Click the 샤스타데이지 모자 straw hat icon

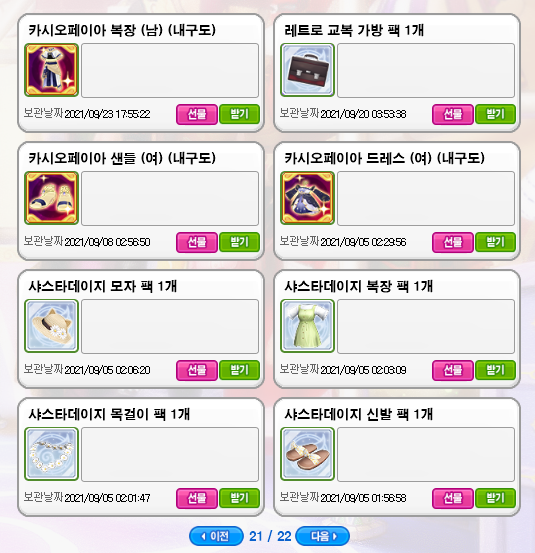51,326
